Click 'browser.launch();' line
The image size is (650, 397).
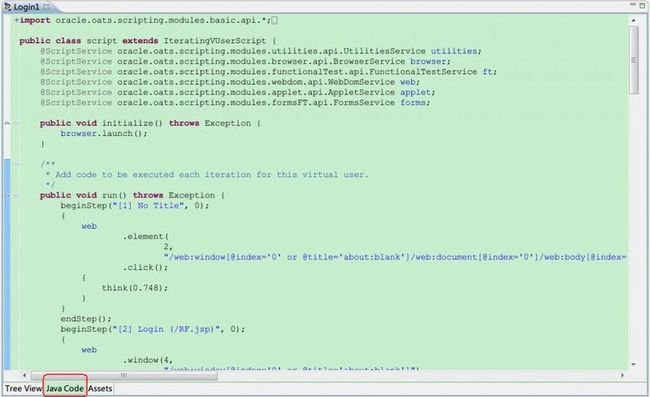[104, 133]
